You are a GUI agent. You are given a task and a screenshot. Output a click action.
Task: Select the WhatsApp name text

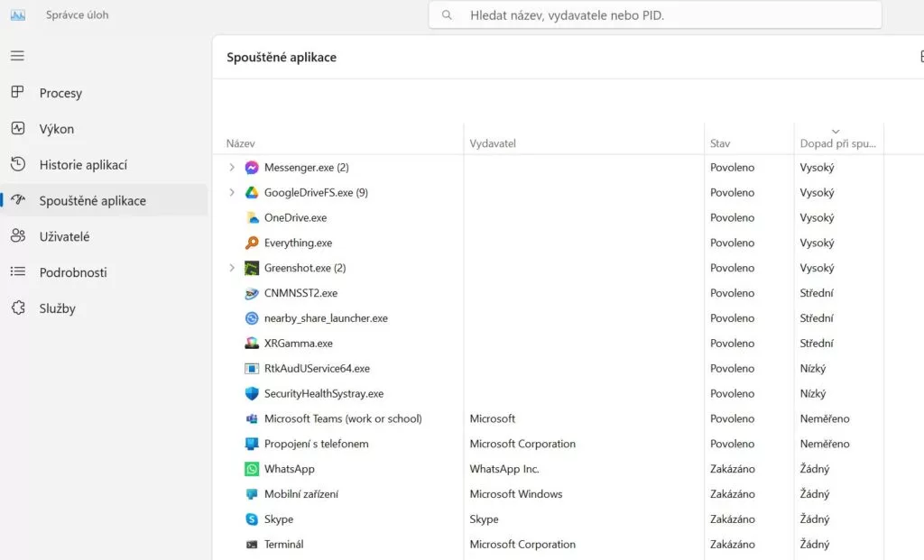tap(290, 469)
